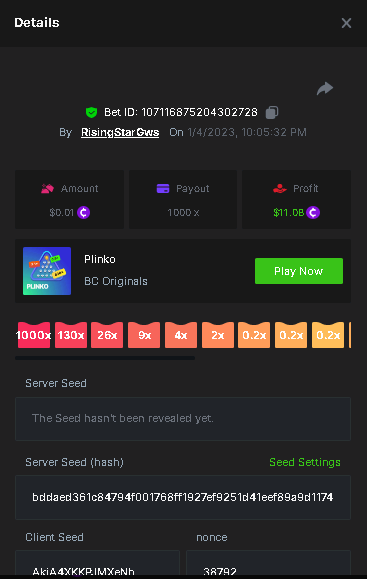
Task: Click the Payout card icon
Action: (163, 188)
